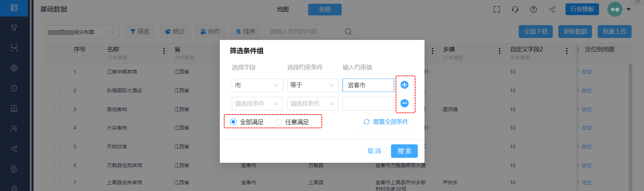Click the fullscreen icon in top bar
Screen dimensions: 644x191
click(x=497, y=9)
